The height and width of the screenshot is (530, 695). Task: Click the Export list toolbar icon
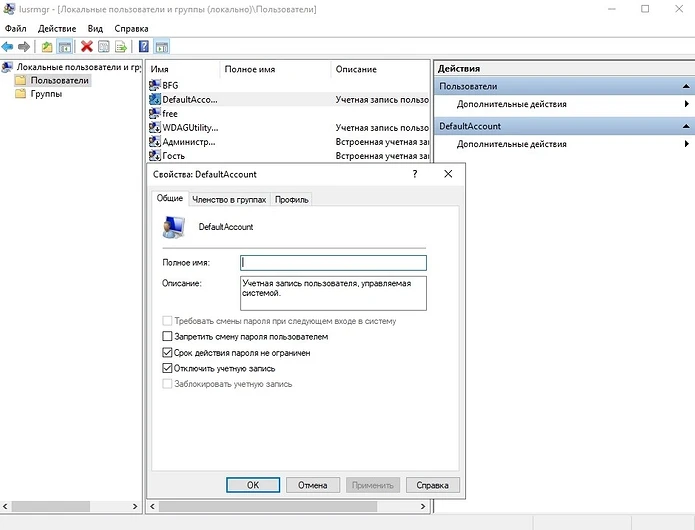(x=121, y=47)
